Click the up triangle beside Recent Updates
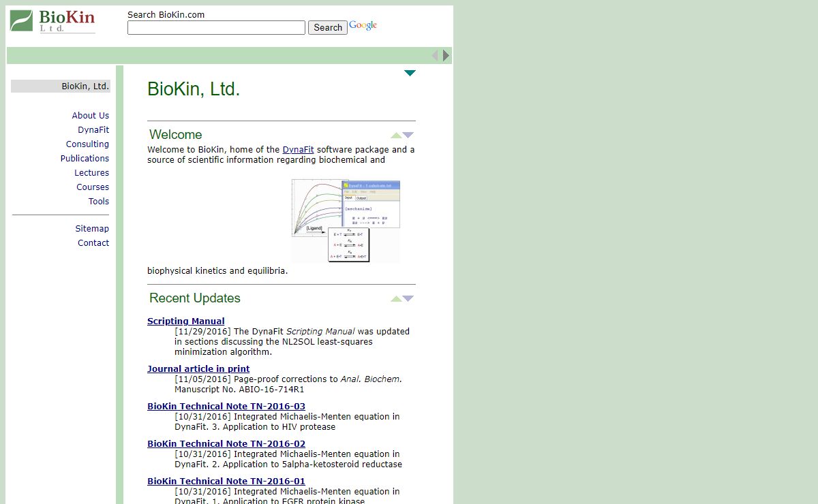This screenshot has height=504, width=818. tap(396, 298)
